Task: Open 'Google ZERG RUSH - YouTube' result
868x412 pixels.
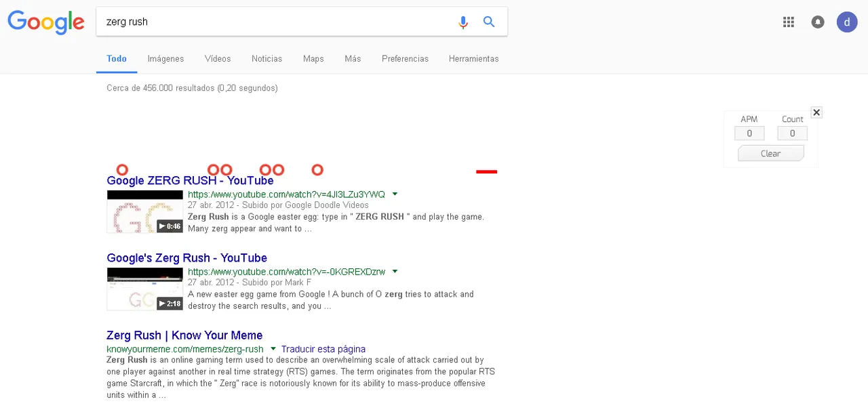Action: point(190,181)
